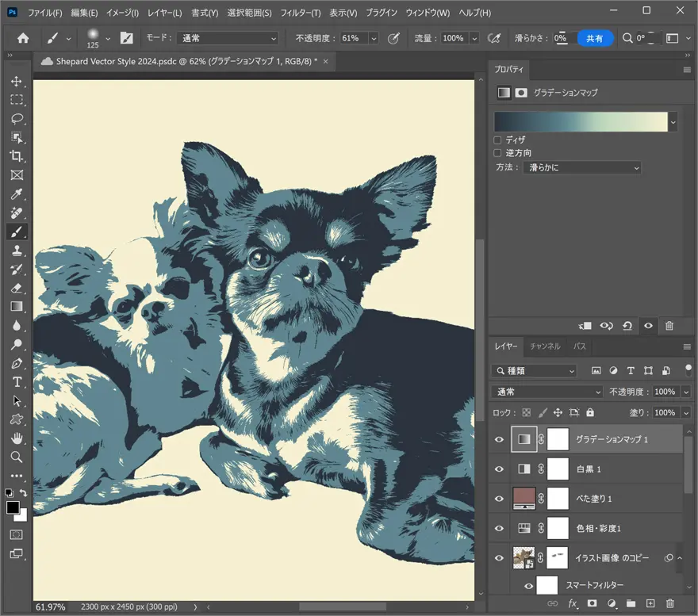Click the 共有 button
Screen dimensions: 698x616
pyautogui.click(x=594, y=38)
